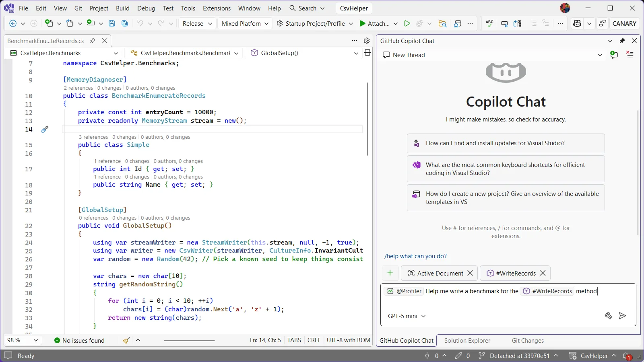Start debugging with the green play button

(407, 23)
